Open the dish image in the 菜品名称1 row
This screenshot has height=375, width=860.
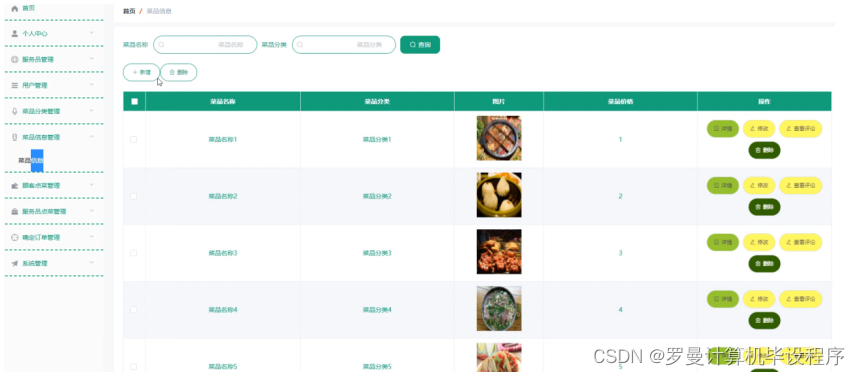click(x=499, y=138)
